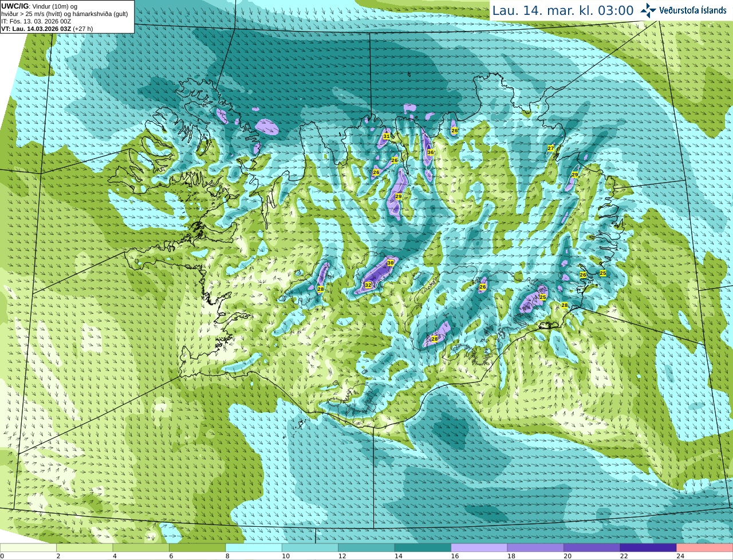Click the "IT: Fös. 13. 03. 2026 00Z" line

click(x=36, y=21)
